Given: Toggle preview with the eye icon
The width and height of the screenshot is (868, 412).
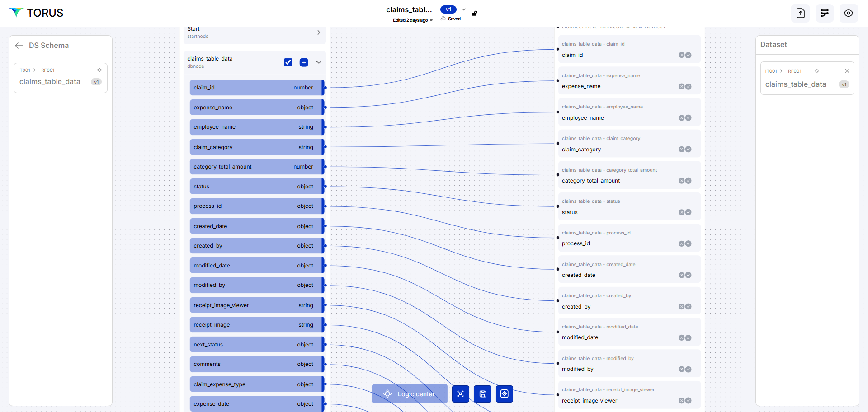Looking at the screenshot, I should pyautogui.click(x=848, y=13).
